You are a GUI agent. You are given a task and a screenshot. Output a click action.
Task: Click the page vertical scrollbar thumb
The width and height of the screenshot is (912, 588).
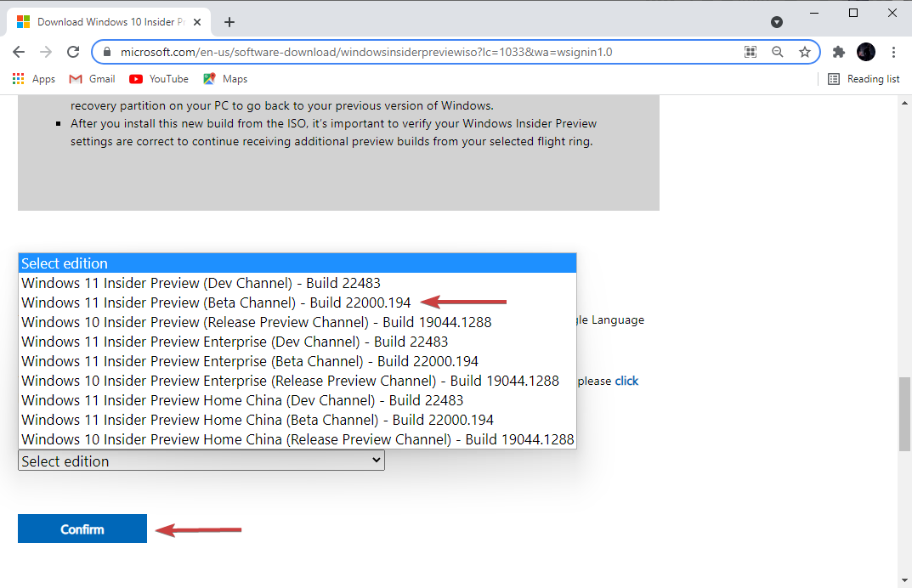[904, 414]
